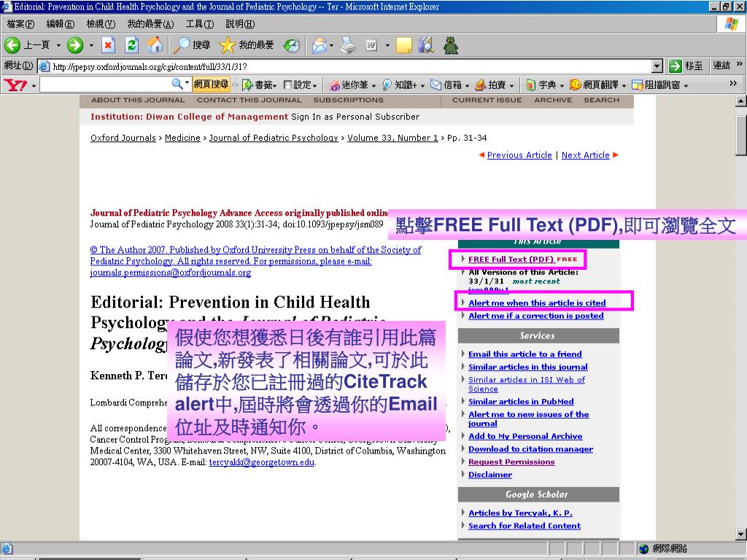Screen dimensions: 747x560
Task: Click tercyakk@georgetown.edu email link
Action: point(262,462)
